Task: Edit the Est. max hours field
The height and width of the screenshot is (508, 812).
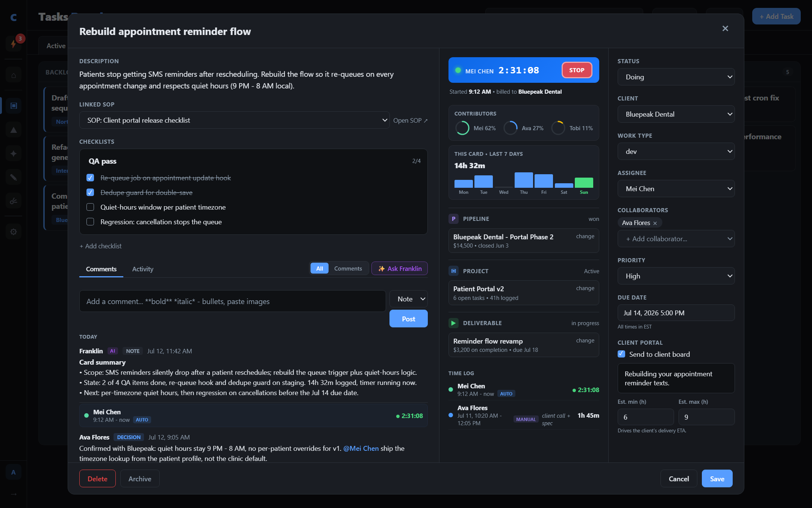Action: coord(706,417)
